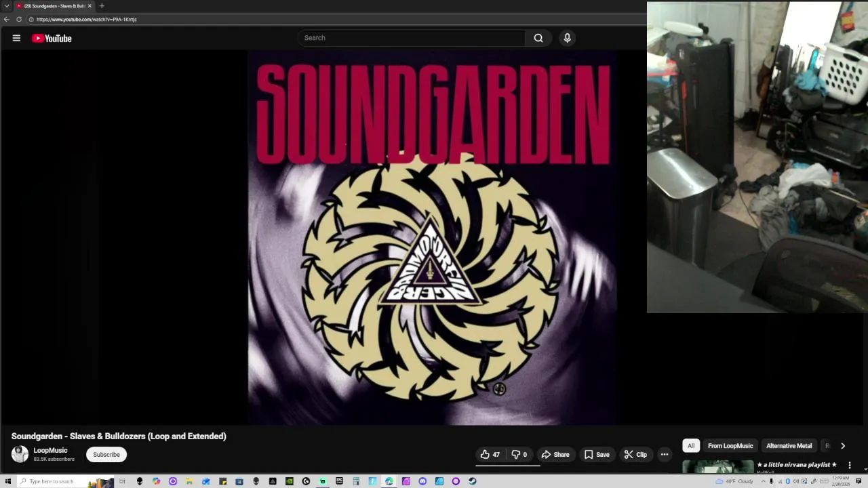Focus the YouTube search field
The image size is (868, 488).
tap(411, 38)
